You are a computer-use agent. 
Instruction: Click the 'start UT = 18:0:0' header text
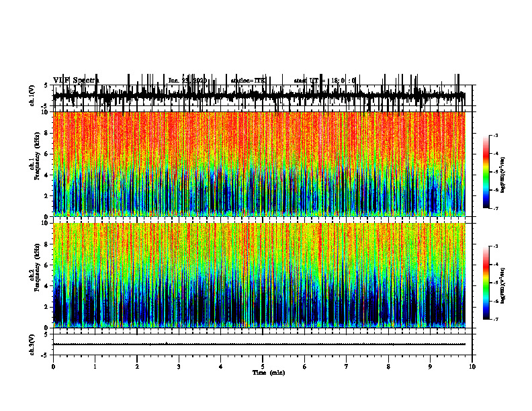click(x=324, y=81)
